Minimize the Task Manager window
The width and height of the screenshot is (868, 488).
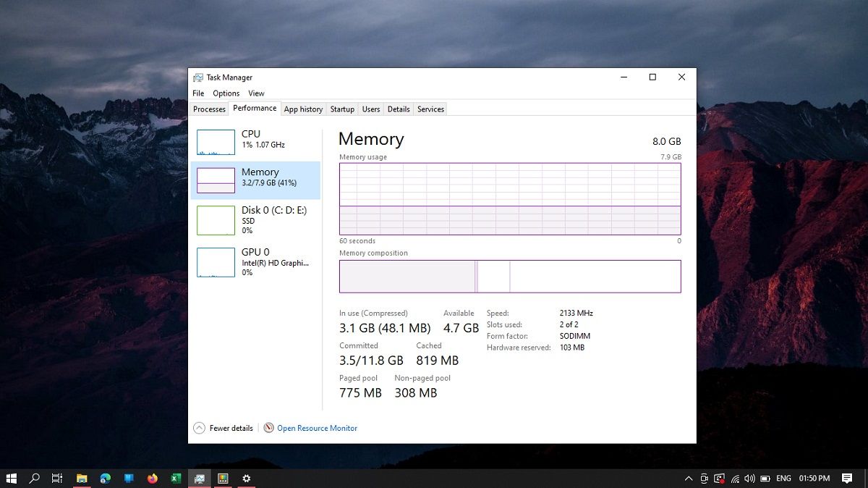click(624, 77)
